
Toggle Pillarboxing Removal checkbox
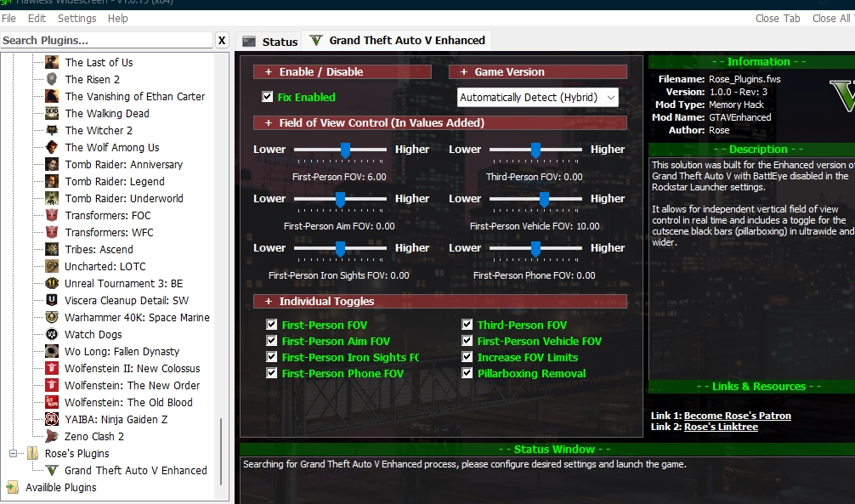(x=467, y=372)
